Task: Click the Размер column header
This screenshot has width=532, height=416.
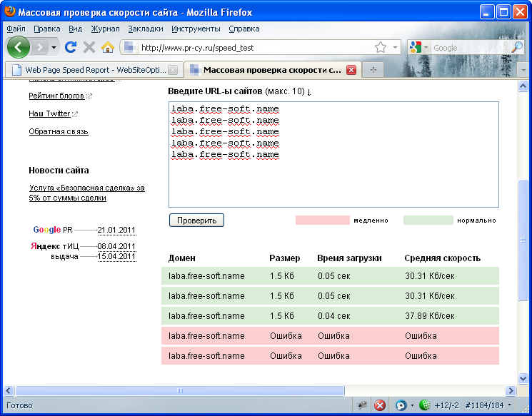Action: [285, 258]
